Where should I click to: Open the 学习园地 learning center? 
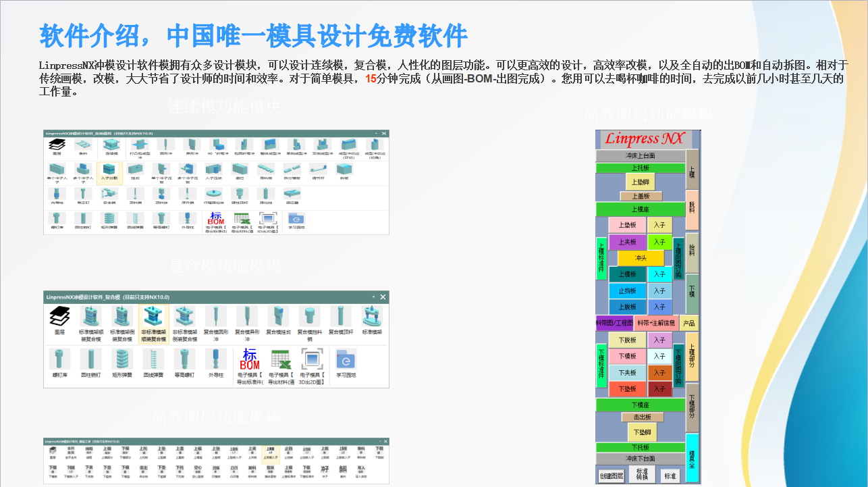pos(296,217)
